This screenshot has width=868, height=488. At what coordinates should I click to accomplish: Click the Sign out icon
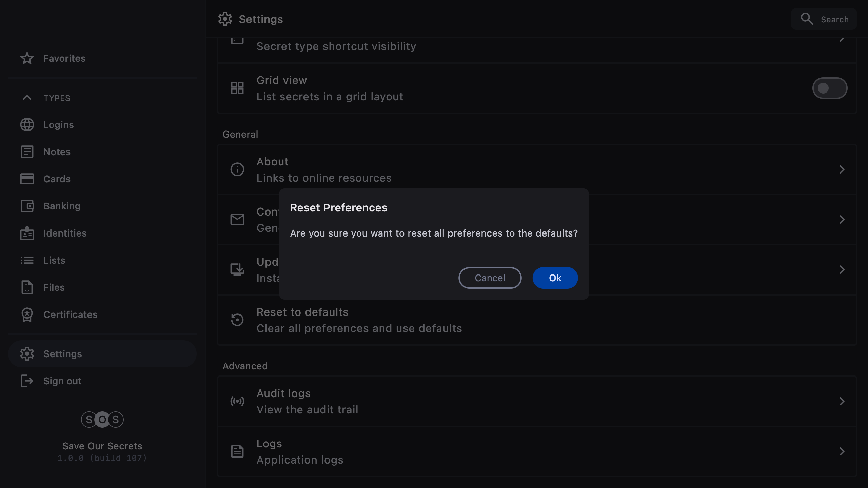(x=27, y=381)
